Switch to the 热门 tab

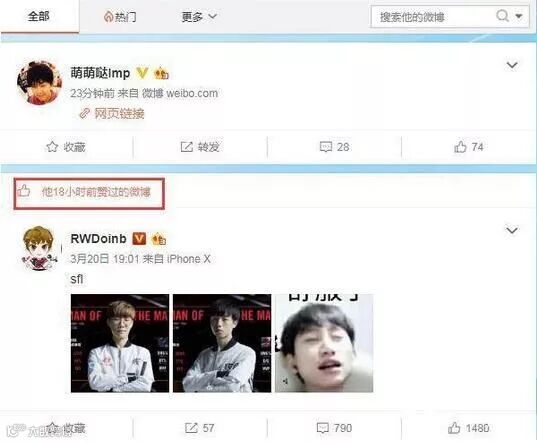coord(120,16)
